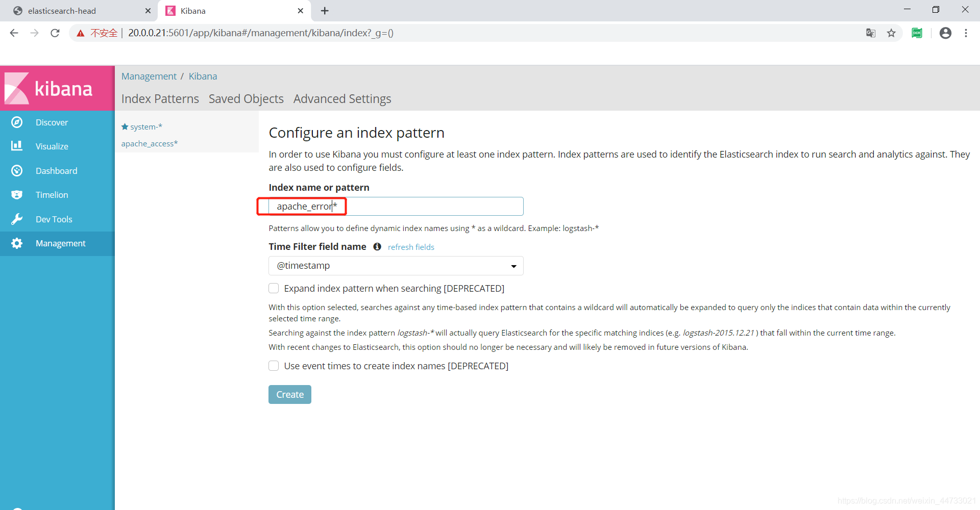This screenshot has height=510, width=980.
Task: Go to Dashboard in the sidebar
Action: (x=57, y=171)
